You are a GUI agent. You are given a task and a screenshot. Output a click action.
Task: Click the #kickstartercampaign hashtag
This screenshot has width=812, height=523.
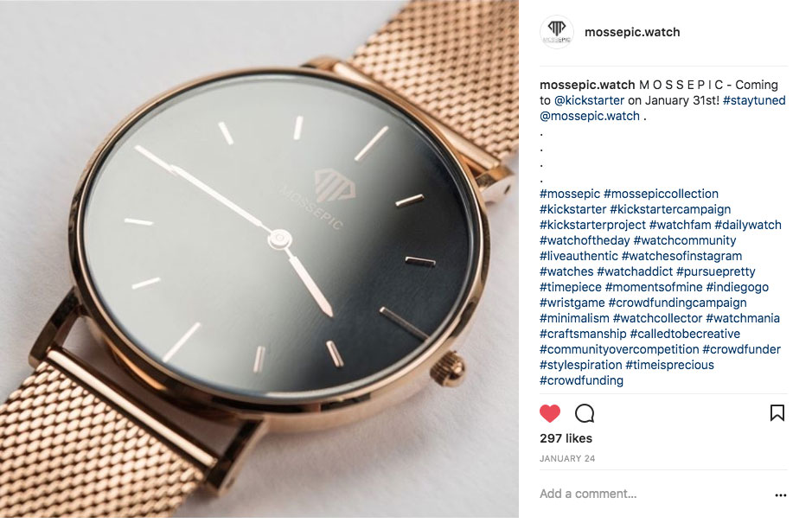[670, 209]
